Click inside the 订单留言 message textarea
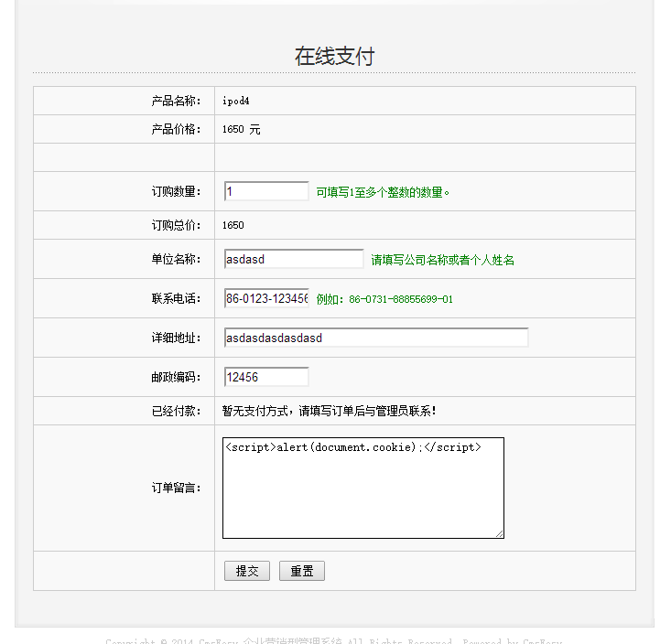 (363, 488)
